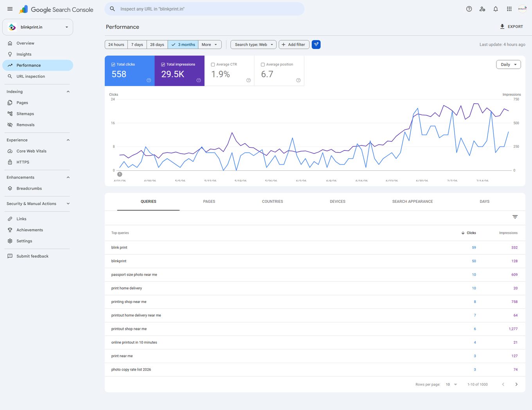Click 'photo copy rate list 2026' query
Image resolution: width=532 pixels, height=410 pixels.
pos(131,369)
